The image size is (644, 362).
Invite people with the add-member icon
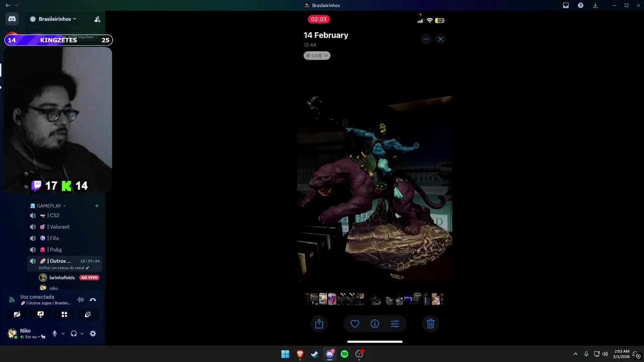point(97,19)
